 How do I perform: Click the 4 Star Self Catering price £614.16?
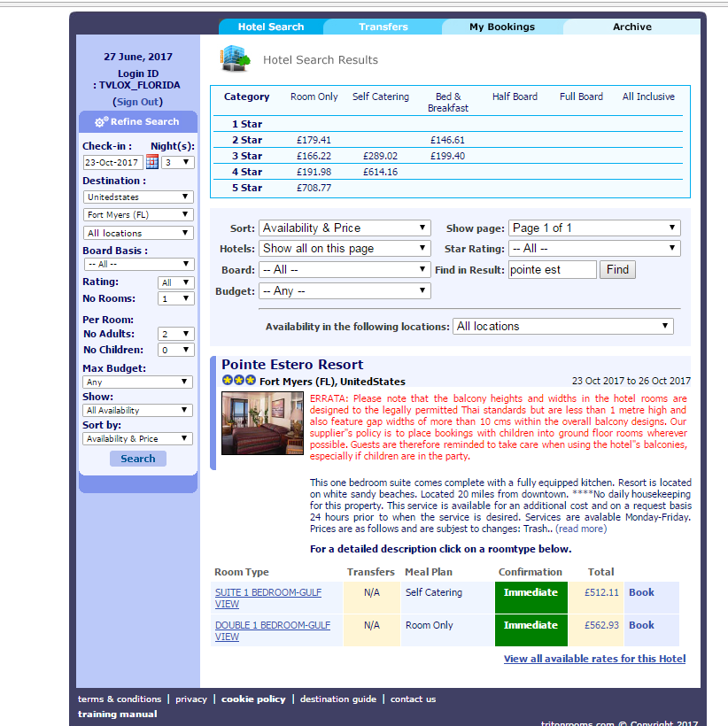(x=380, y=172)
